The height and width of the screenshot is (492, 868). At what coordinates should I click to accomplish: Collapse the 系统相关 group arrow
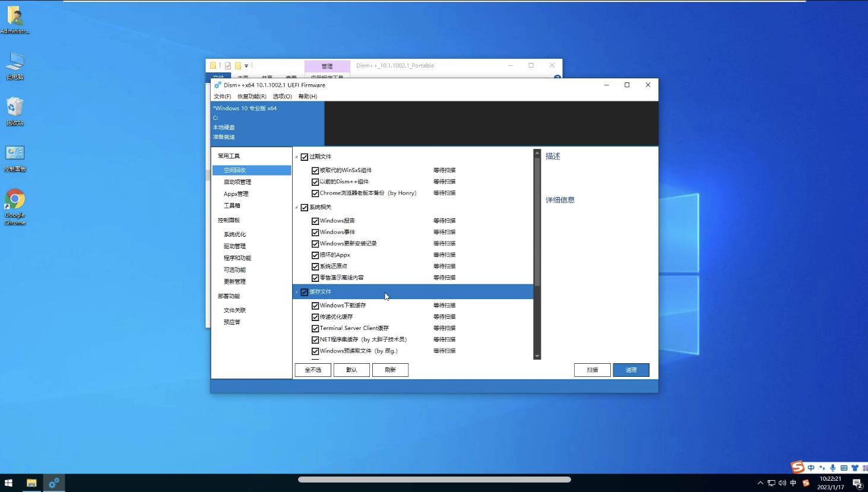296,207
